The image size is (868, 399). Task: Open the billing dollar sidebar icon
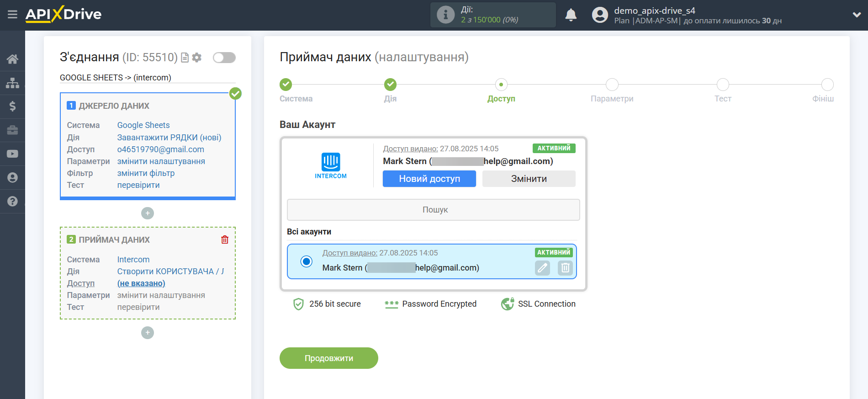pos(12,106)
